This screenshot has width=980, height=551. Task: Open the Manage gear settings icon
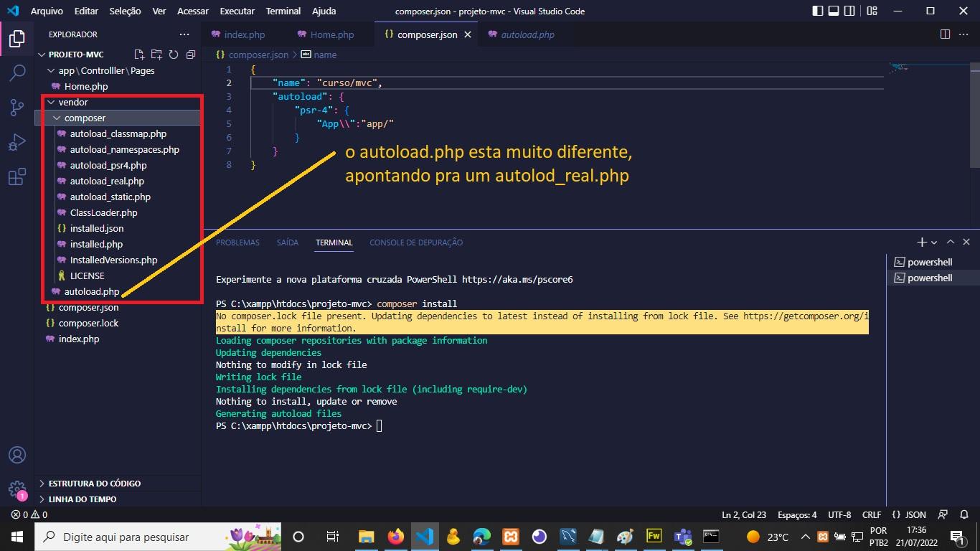[x=17, y=489]
